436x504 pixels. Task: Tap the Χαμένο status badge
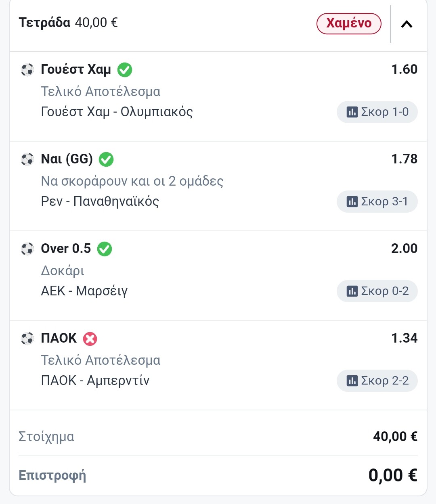click(349, 23)
